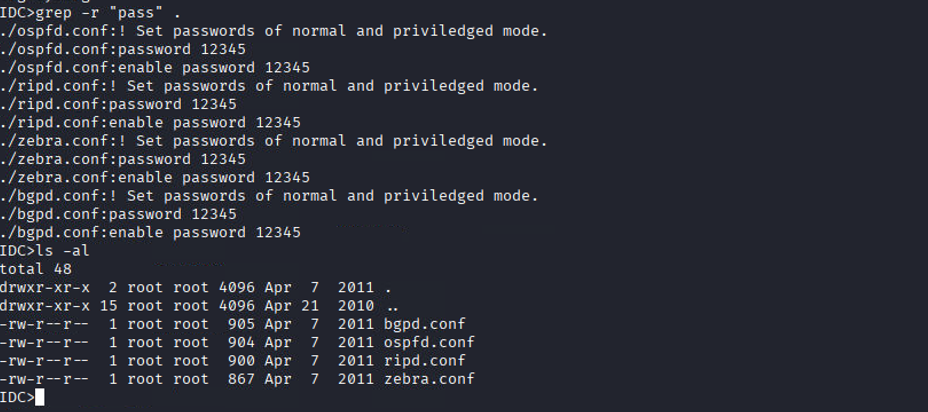
Task: Click the ./ripd.conf:enable password 12345 line
Action: point(150,122)
